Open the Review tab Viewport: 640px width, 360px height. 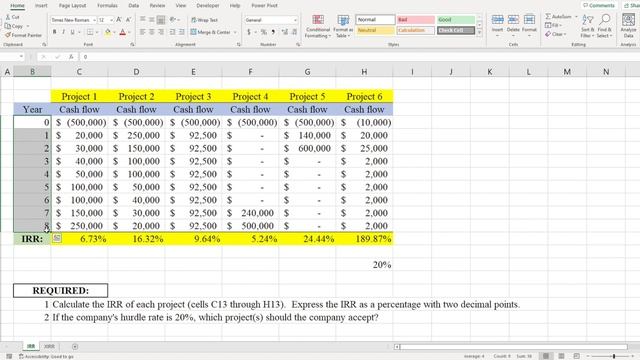(157, 6)
